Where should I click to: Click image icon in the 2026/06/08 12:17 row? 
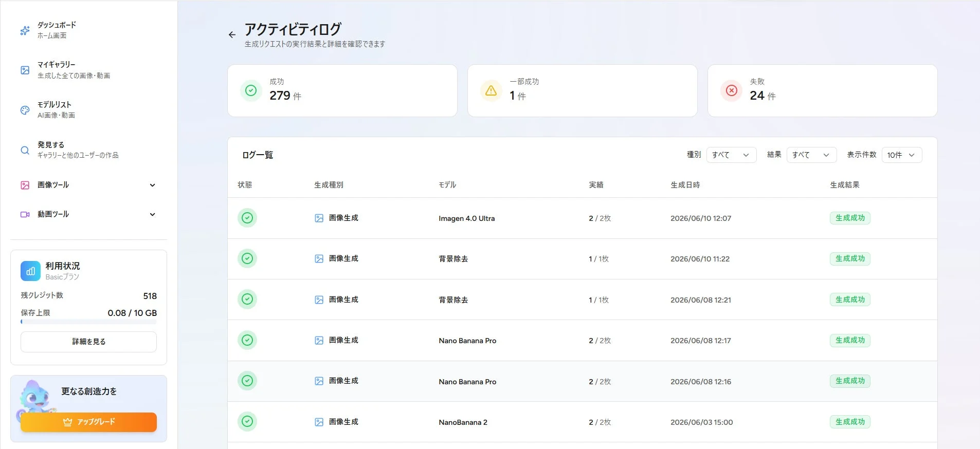click(x=319, y=341)
